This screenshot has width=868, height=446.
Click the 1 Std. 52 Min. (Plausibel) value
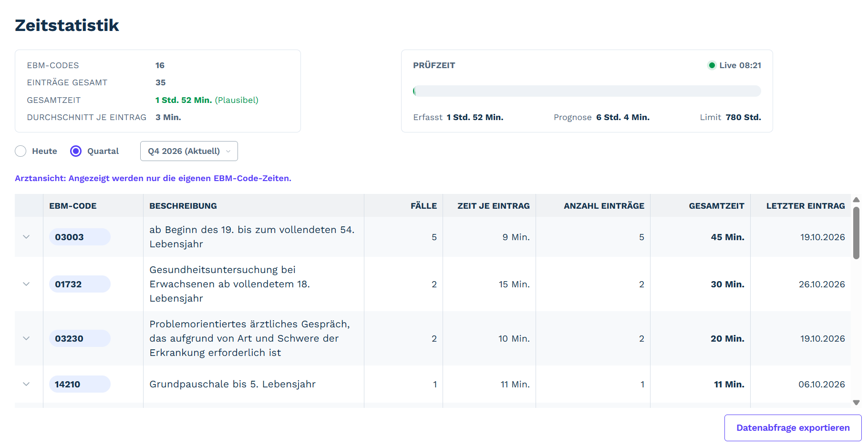[207, 100]
